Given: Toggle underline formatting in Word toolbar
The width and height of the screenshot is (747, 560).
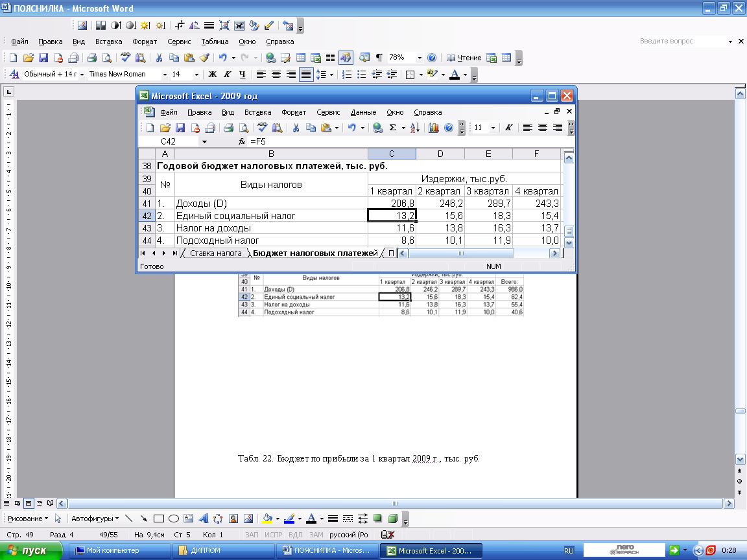Looking at the screenshot, I should [243, 75].
